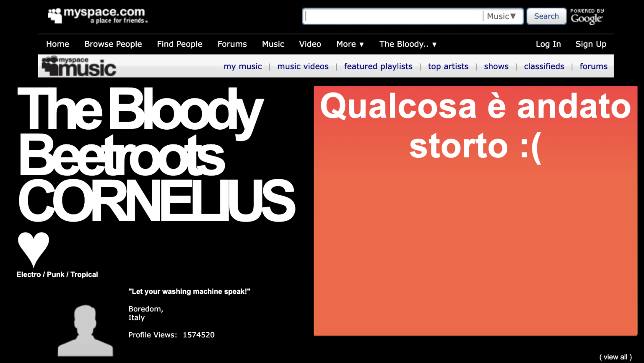Click the Qualcosa è andato storto error panel

coord(475,211)
